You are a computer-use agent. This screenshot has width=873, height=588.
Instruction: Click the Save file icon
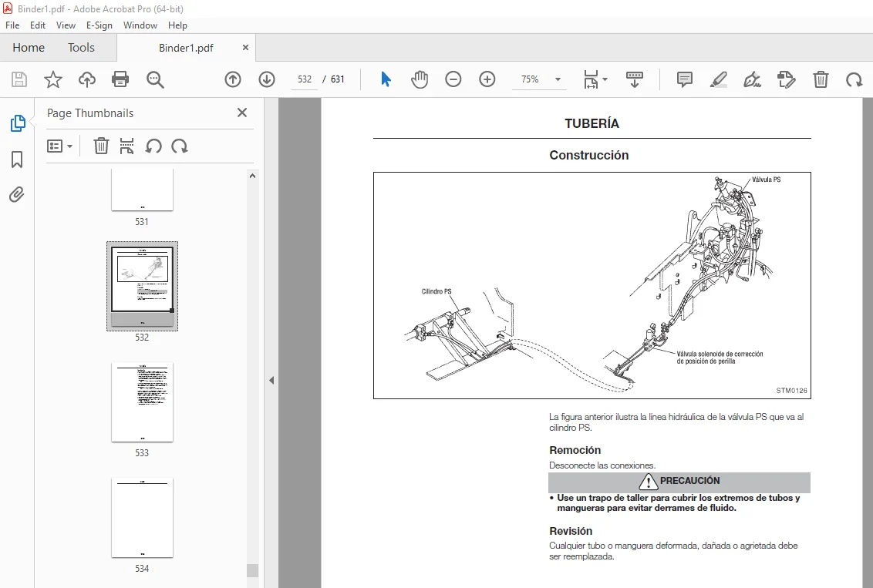19,79
